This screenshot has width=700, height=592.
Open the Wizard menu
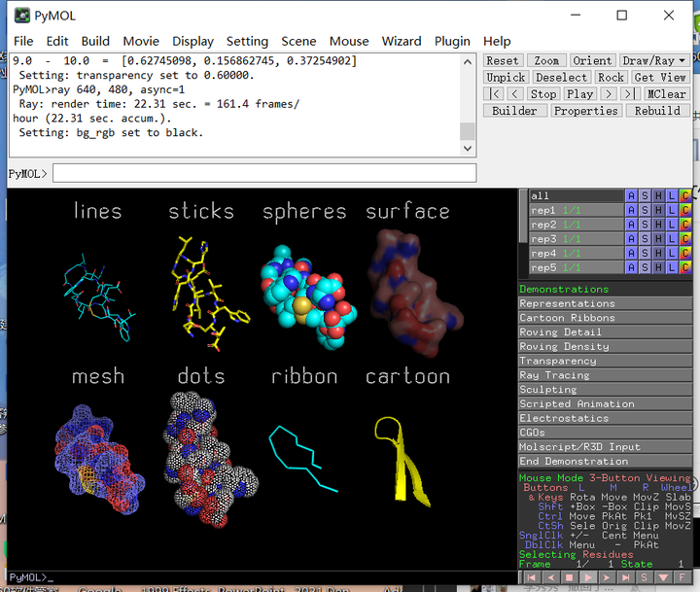point(401,41)
